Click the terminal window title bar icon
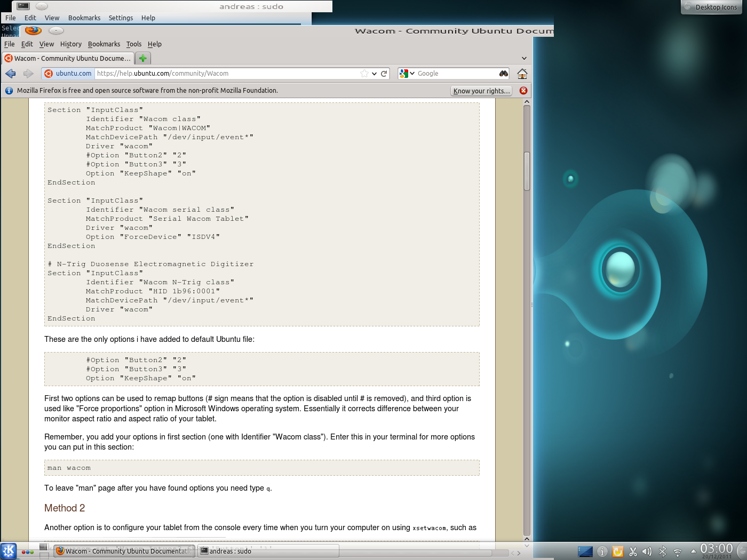Image resolution: width=747 pixels, height=560 pixels. (23, 6)
